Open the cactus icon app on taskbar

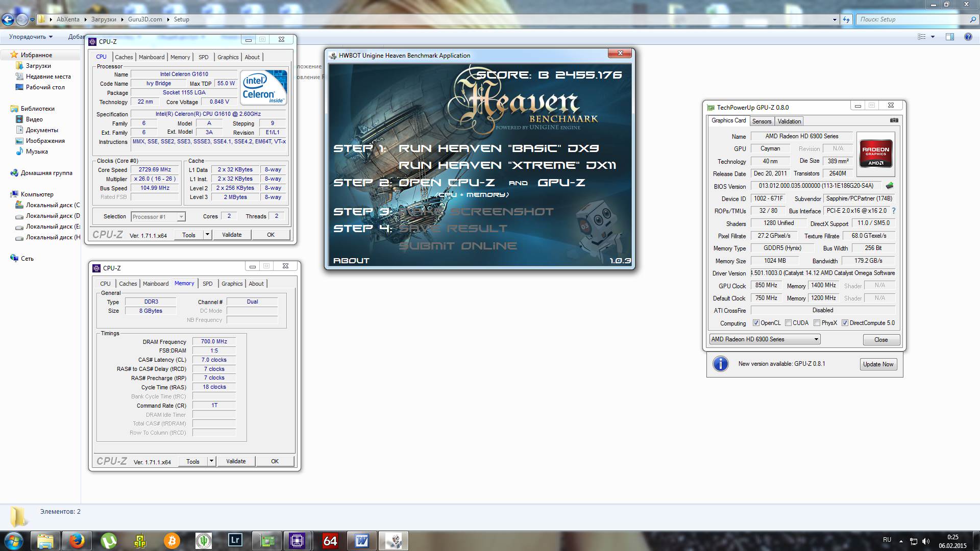[x=204, y=541]
